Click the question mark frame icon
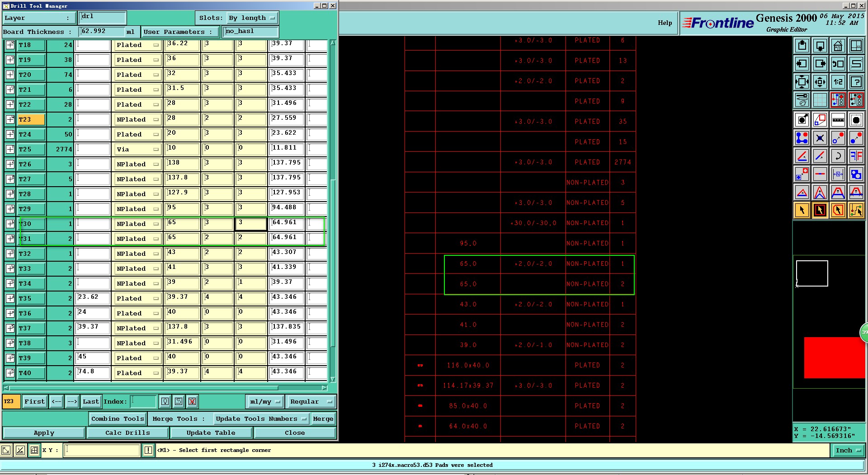 click(856, 82)
